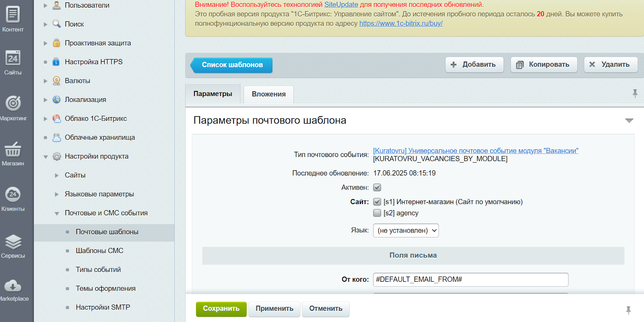This screenshot has width=644, height=322.
Task: Expand the Валюты tree node arrow
Action: [45, 81]
